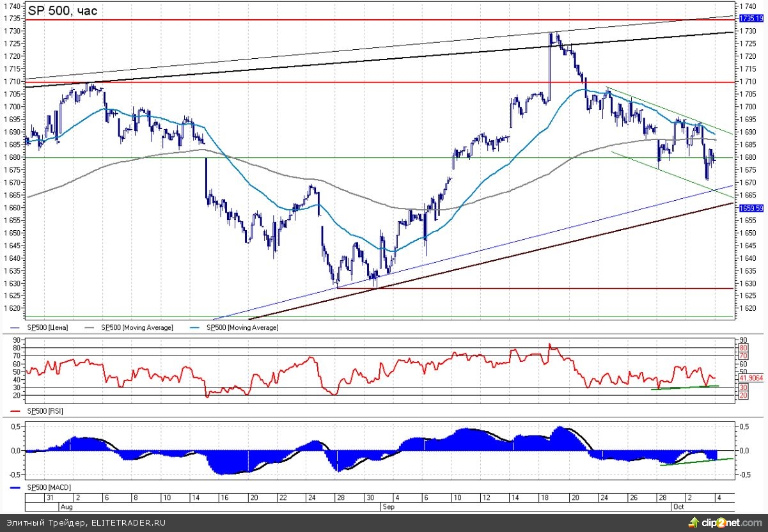Click the SP500 [RSI] legend entry
The image size is (768, 532).
(44, 411)
